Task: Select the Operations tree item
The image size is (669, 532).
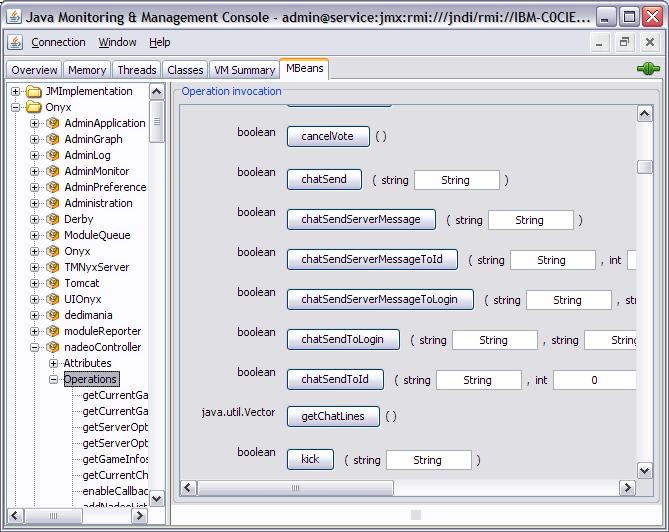Action: pyautogui.click(x=90, y=379)
